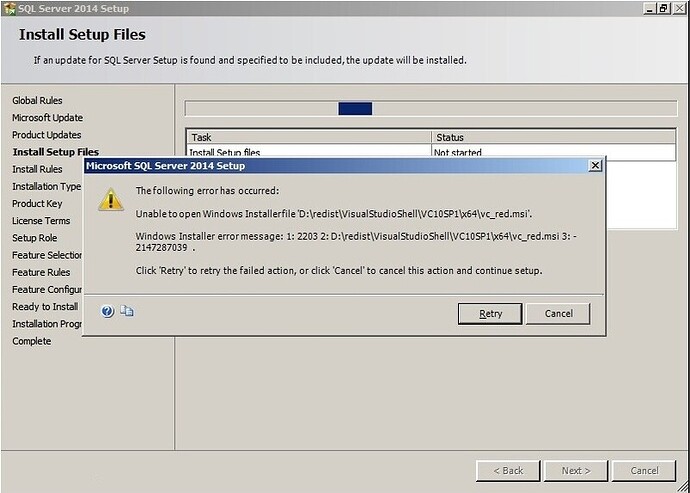Click the Status column header
Screen dimensions: 690x493
click(x=554, y=137)
